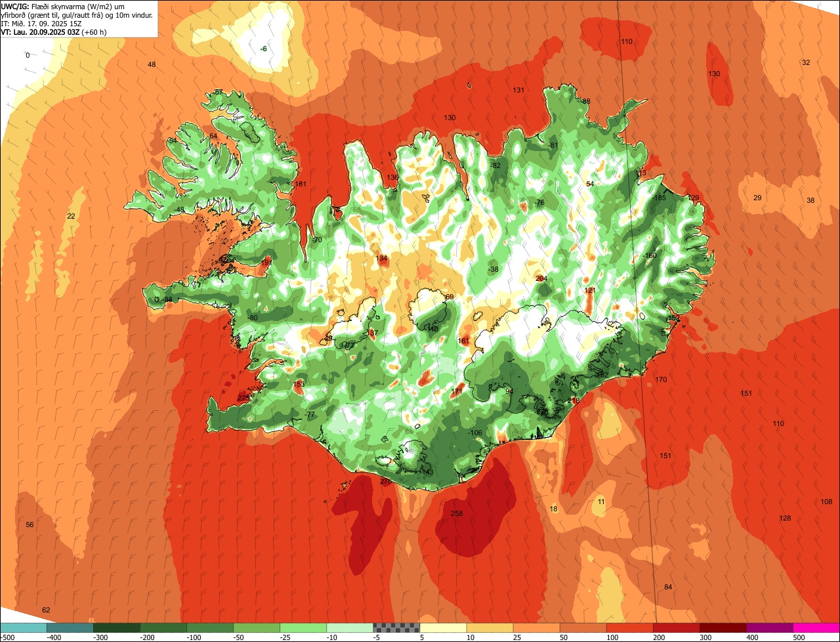Image resolution: width=840 pixels, height=642 pixels.
Task: Click the '54' value in the northeast
Action: [x=590, y=184]
